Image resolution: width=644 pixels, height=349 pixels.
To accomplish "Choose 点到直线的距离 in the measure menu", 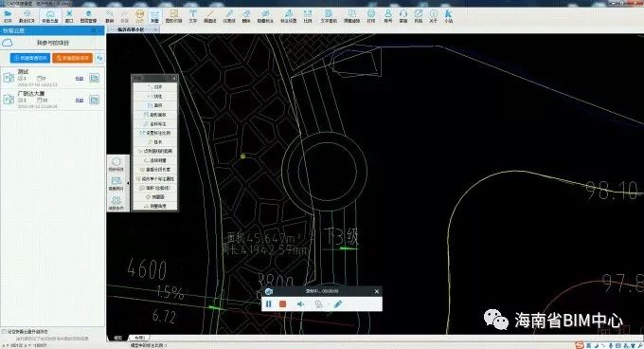I will click(155, 152).
